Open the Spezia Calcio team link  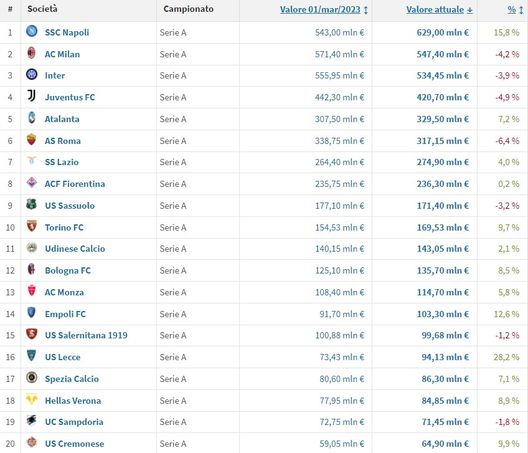click(72, 379)
